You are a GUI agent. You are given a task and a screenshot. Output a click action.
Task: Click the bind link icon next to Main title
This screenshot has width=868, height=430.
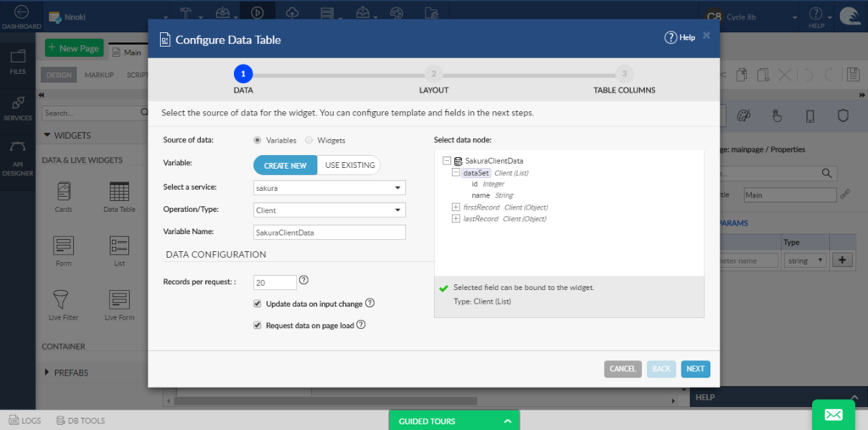click(x=845, y=194)
